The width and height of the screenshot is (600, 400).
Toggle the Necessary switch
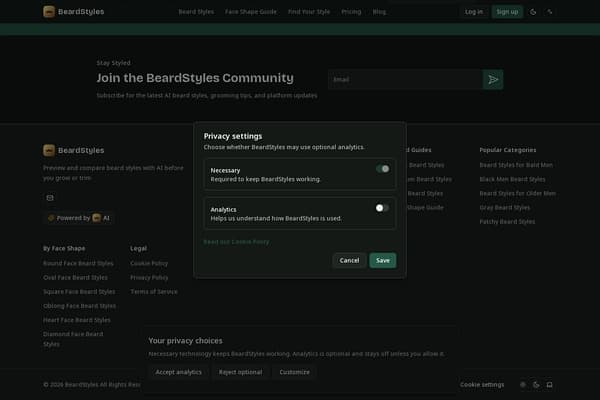(383, 169)
